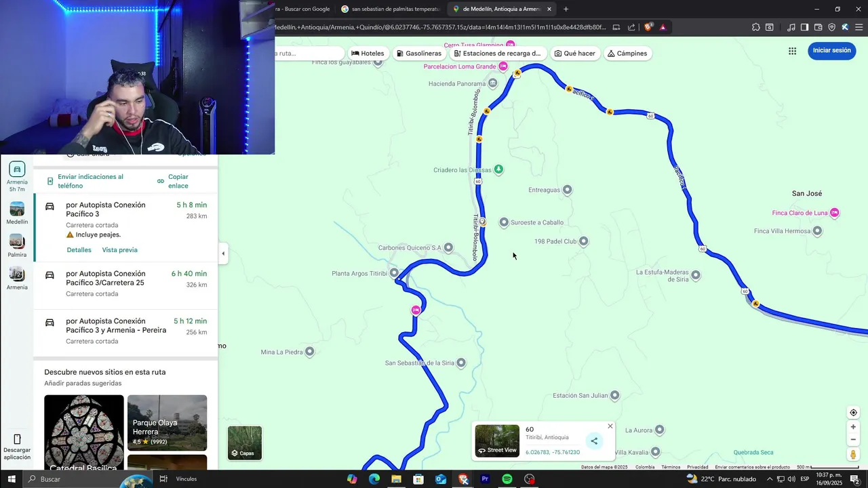Open Brave Shields lion icon
Image resolution: width=868 pixels, height=488 pixels.
[x=648, y=27]
